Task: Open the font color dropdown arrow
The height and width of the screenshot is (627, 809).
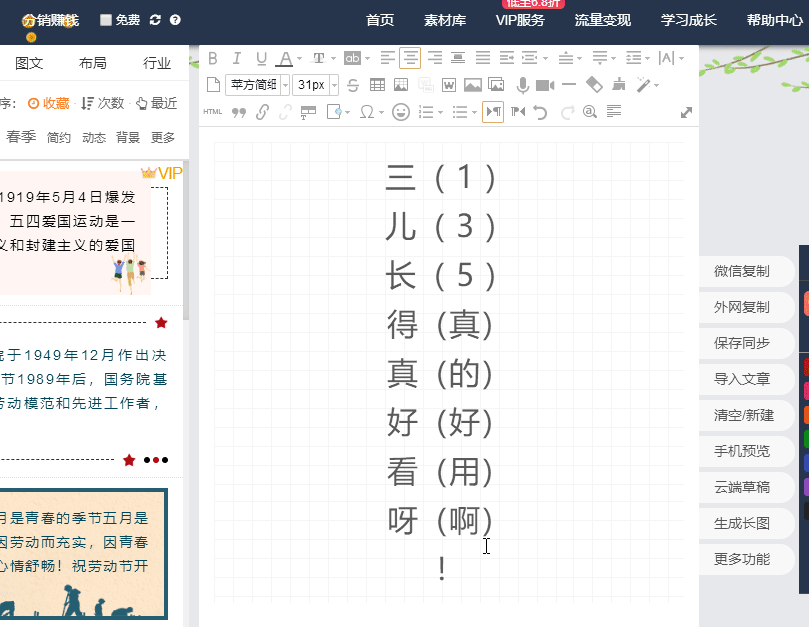Action: pos(300,58)
